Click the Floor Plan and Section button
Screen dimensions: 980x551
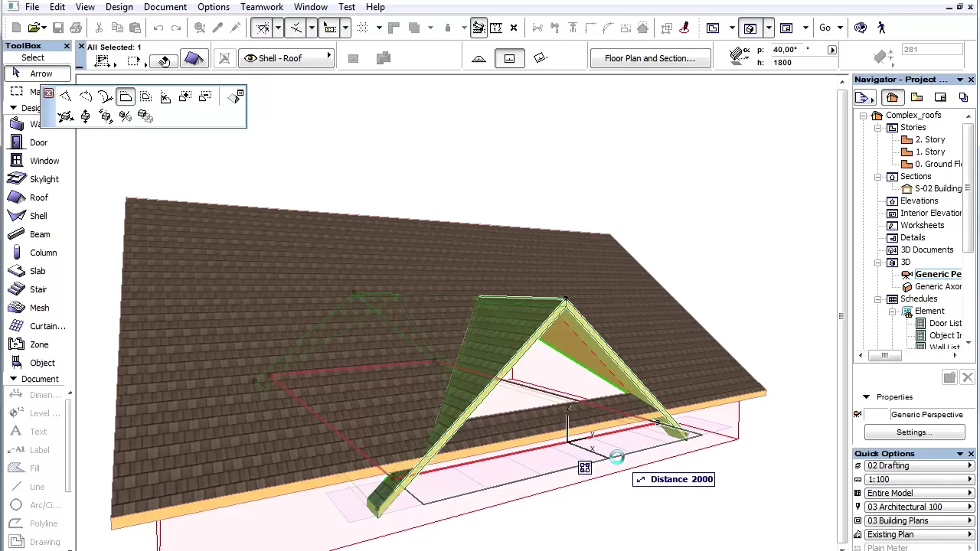pyautogui.click(x=649, y=58)
